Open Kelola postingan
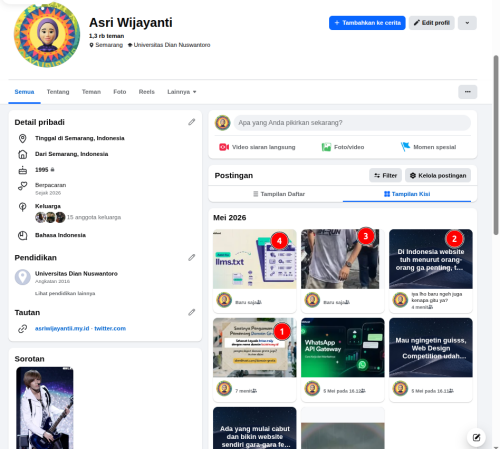The image size is (500, 449). tap(438, 175)
